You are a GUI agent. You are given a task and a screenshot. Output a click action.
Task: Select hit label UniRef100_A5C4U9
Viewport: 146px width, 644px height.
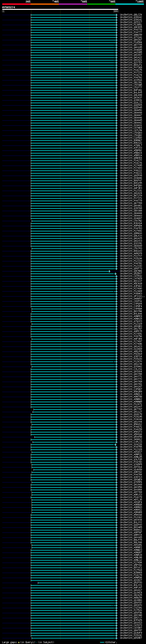click(x=131, y=284)
